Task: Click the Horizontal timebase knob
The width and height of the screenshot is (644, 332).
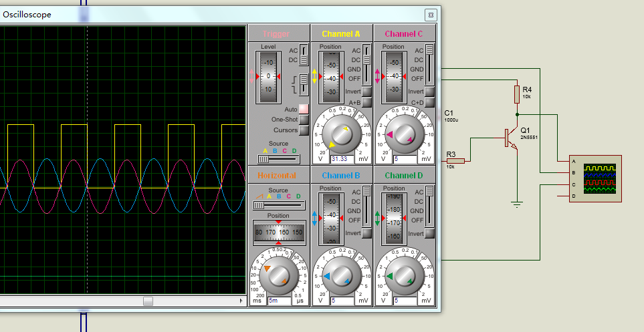Action: 279,275
